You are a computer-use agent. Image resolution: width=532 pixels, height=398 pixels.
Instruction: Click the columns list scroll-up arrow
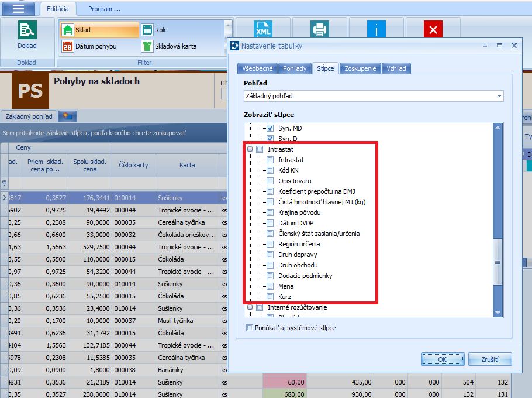(498, 128)
